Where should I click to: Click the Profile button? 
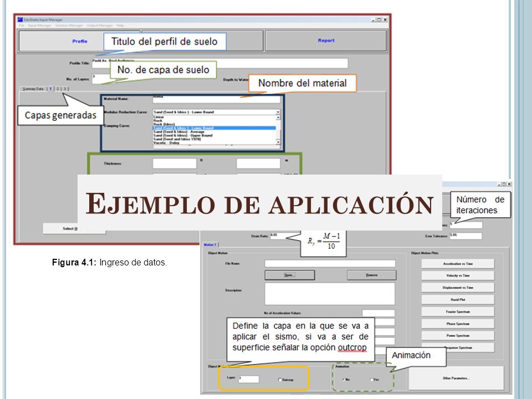[80, 41]
